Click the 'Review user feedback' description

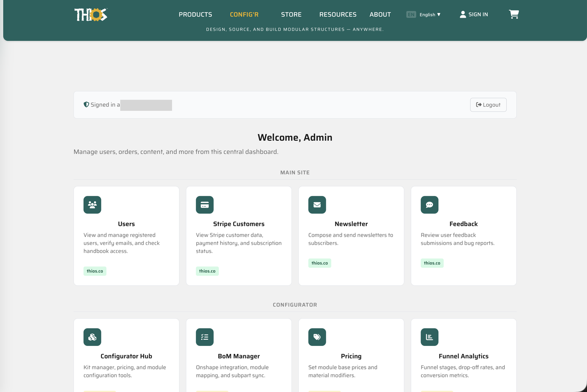(x=457, y=239)
